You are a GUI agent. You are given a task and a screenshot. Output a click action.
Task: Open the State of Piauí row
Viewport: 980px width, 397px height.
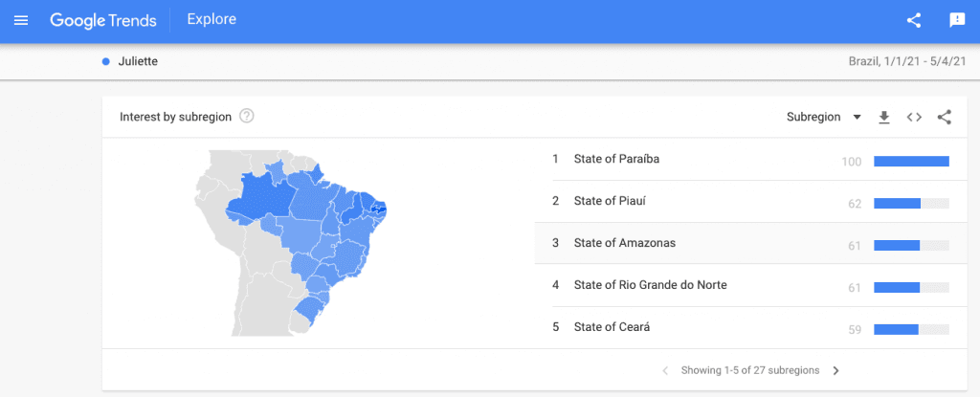pos(750,201)
